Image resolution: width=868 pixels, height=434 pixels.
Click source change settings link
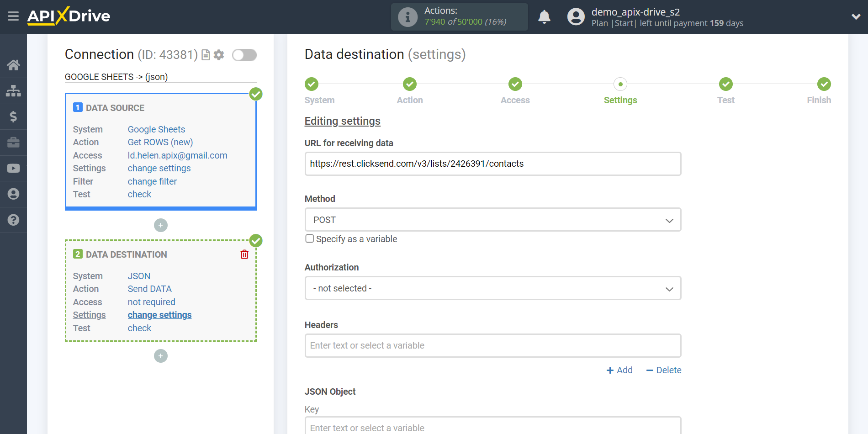tap(159, 168)
